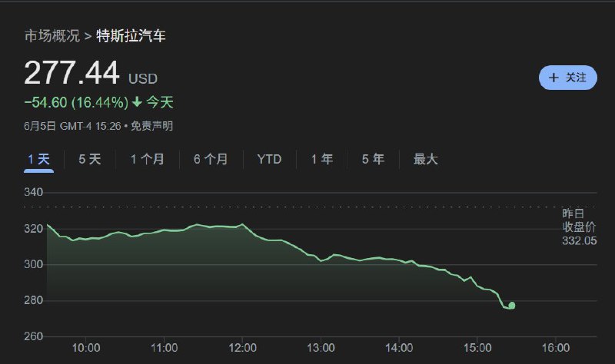Select the 1 天 range tab
Image resolution: width=615 pixels, height=364 pixels.
coord(39,159)
